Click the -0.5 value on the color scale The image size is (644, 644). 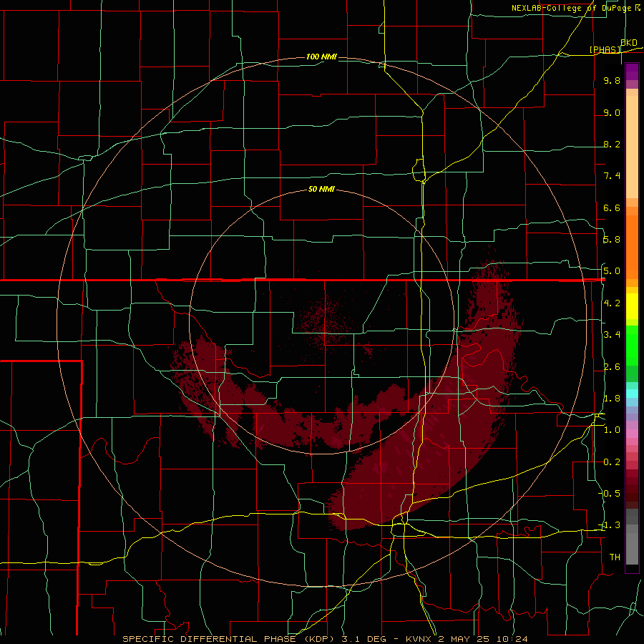[x=610, y=493]
